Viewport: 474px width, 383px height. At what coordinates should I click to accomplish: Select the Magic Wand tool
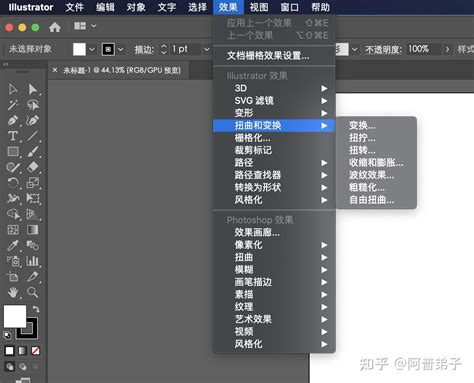coord(13,105)
